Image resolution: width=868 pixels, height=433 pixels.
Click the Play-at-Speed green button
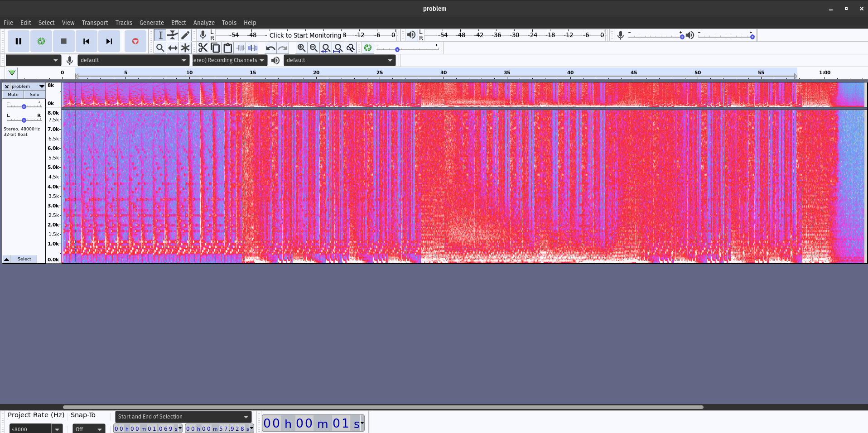point(368,48)
